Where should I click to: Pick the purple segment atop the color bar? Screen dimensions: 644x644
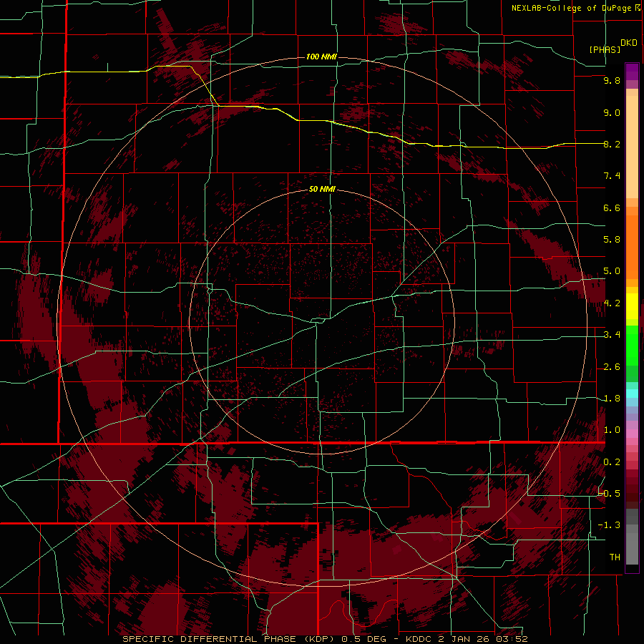(x=632, y=72)
